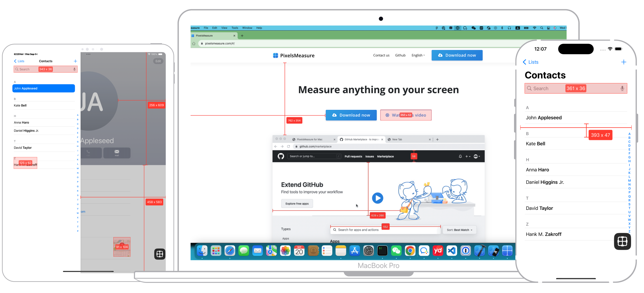
Task: Select John Appleseed on iPad contacts
Action: click(x=44, y=88)
